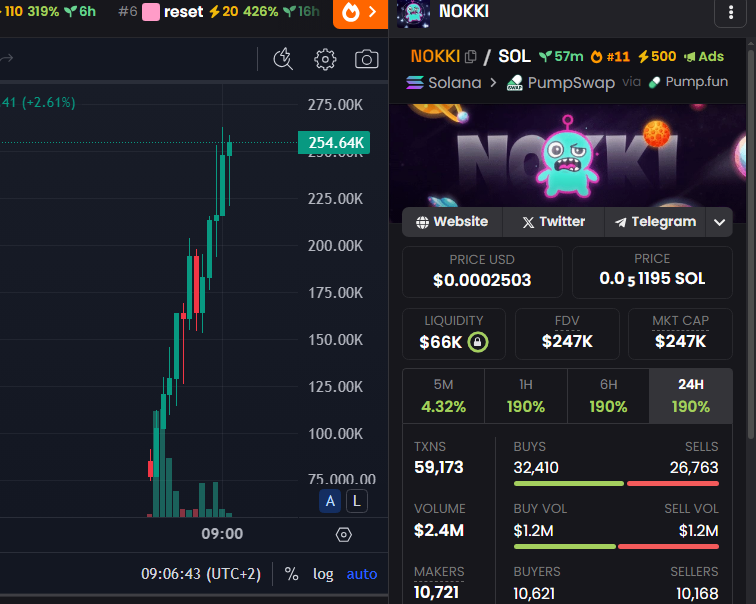
Task: Click the NOKKI banner image
Action: tap(567, 156)
